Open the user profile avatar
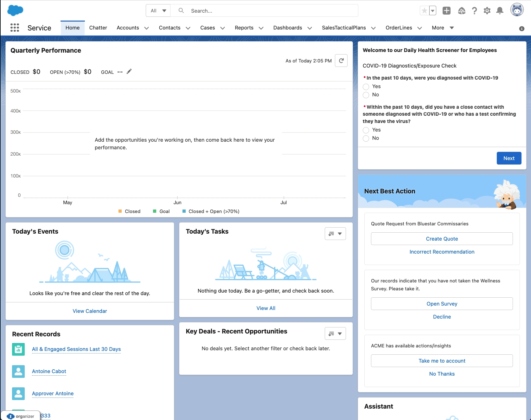The width and height of the screenshot is (531, 420). click(517, 10)
